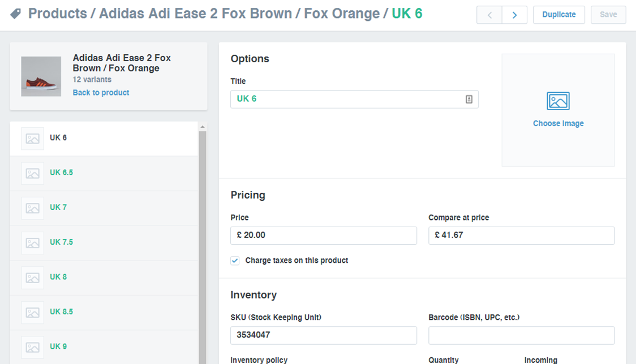Go to previous variant arrow
The image size is (636, 364).
tap(489, 15)
